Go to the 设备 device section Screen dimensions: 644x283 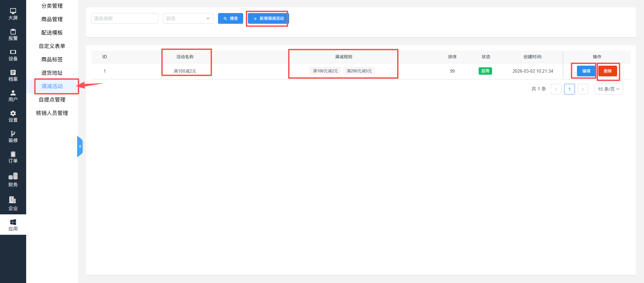[13, 55]
